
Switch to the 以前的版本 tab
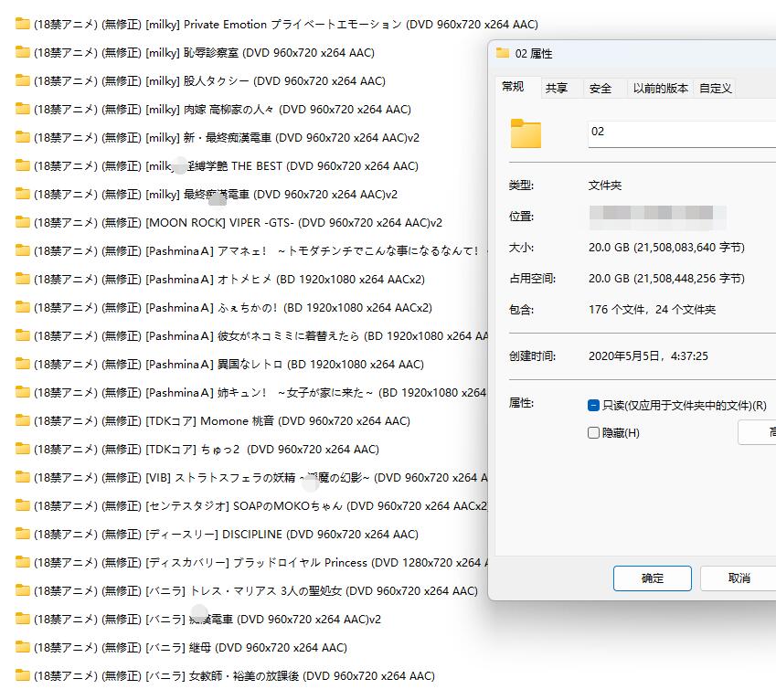(660, 89)
